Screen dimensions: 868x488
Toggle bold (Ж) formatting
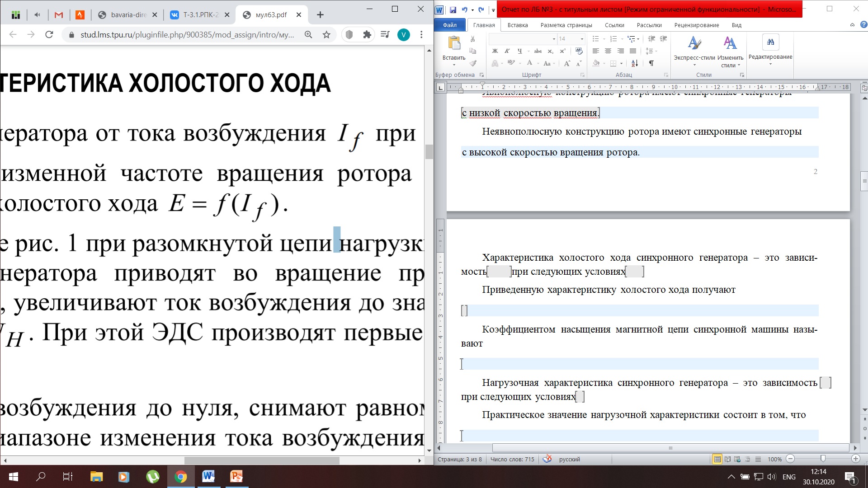pos(495,51)
